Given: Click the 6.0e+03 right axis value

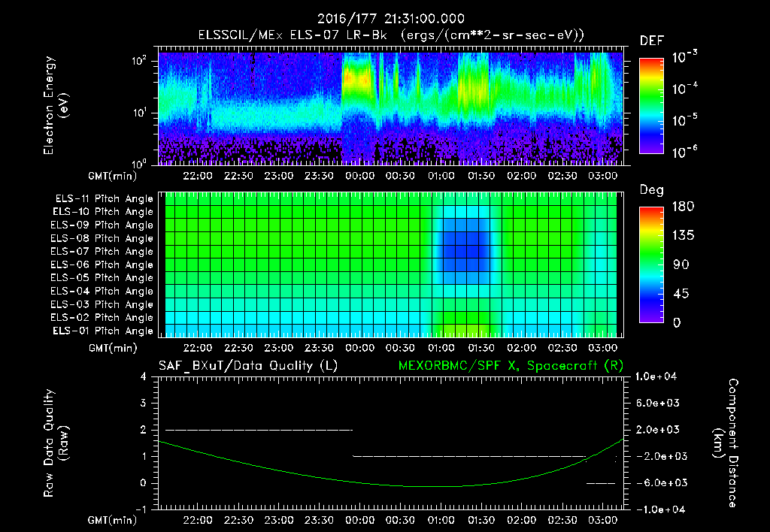Looking at the screenshot, I should [657, 403].
